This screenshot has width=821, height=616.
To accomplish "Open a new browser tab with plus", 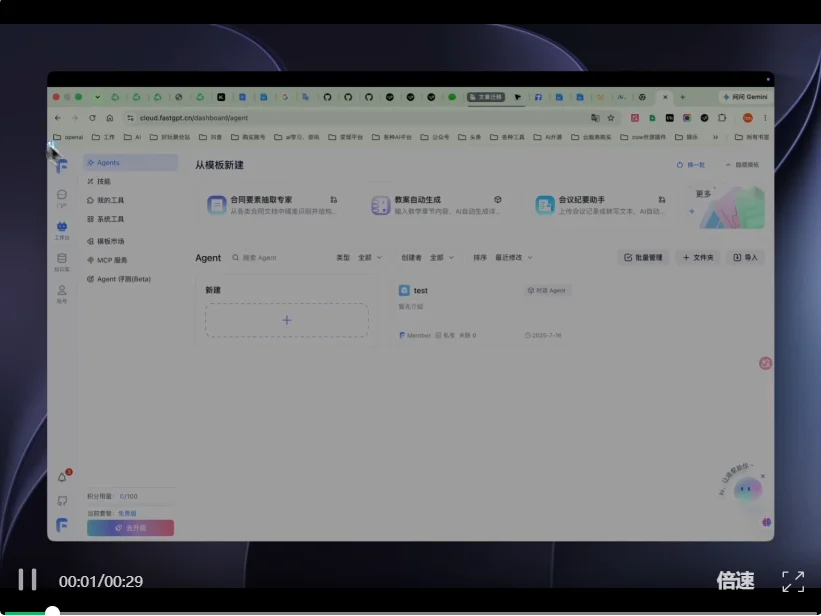I will point(682,97).
